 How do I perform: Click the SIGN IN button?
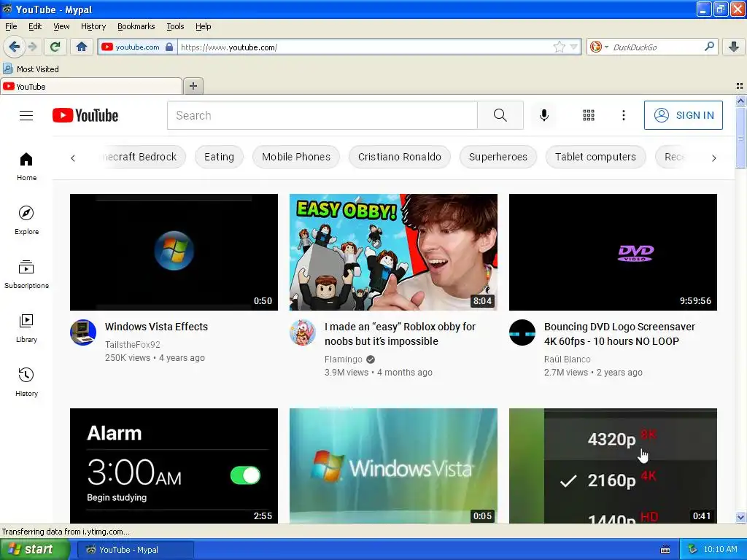coord(683,115)
